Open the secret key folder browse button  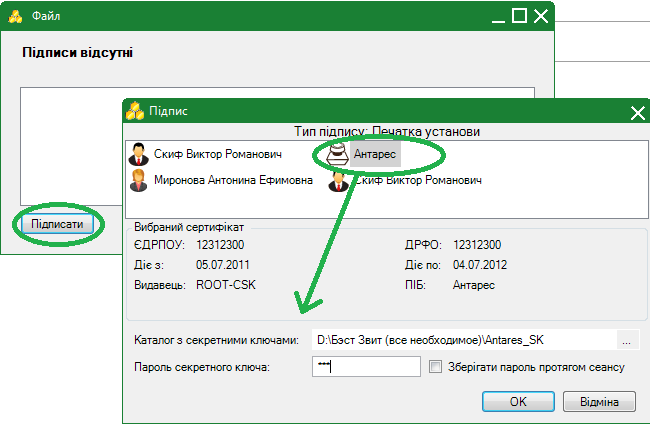pos(627,339)
